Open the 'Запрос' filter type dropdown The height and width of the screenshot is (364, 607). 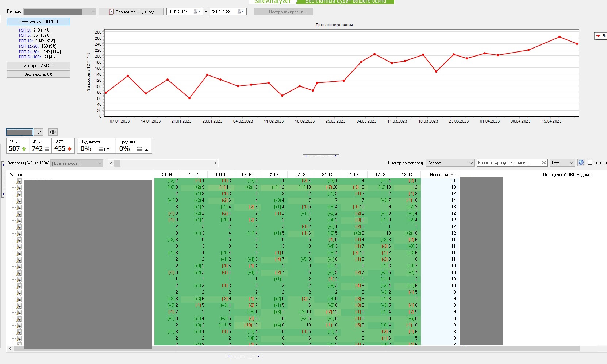coord(450,163)
